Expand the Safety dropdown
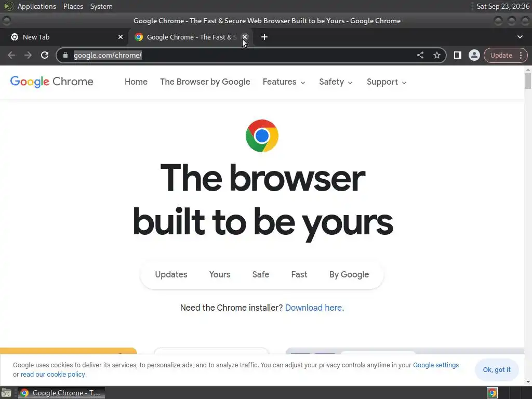 (336, 82)
